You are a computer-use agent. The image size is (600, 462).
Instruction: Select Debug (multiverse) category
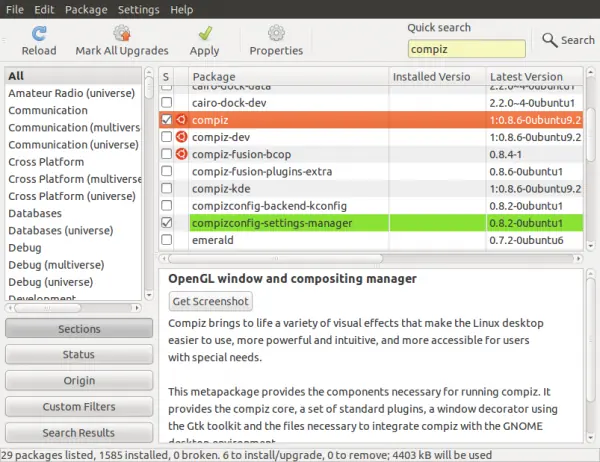pyautogui.click(x=73, y=265)
